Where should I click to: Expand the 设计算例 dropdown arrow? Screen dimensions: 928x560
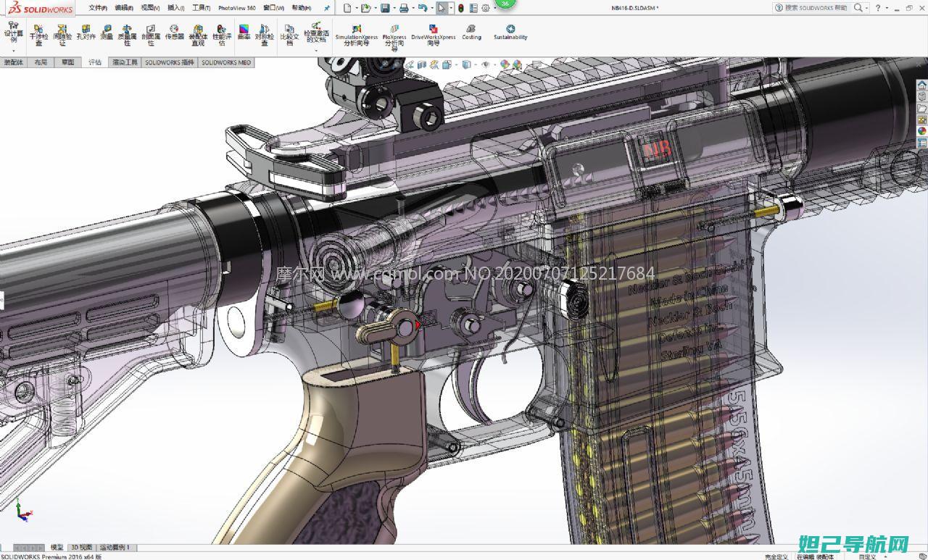(x=13, y=50)
